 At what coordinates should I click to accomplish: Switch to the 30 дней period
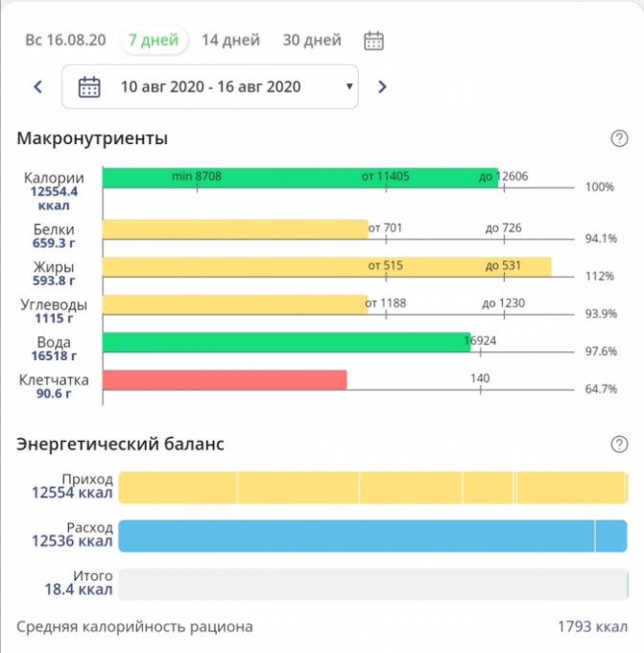coord(312,40)
